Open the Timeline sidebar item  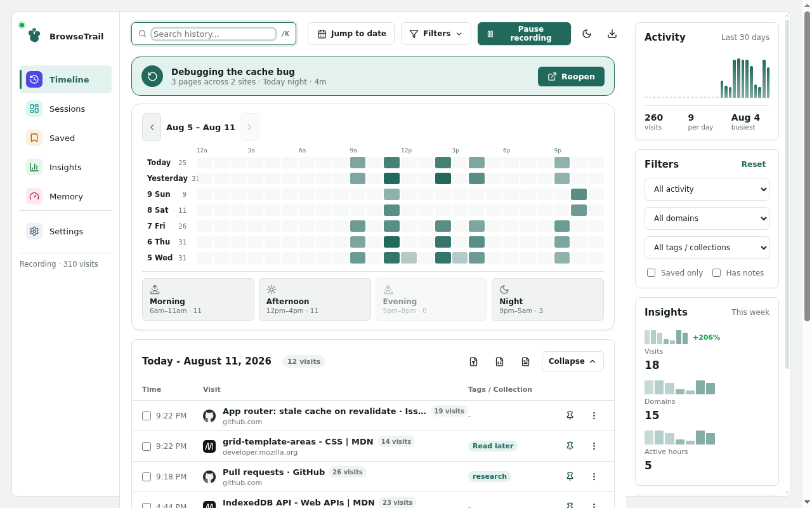65,79
